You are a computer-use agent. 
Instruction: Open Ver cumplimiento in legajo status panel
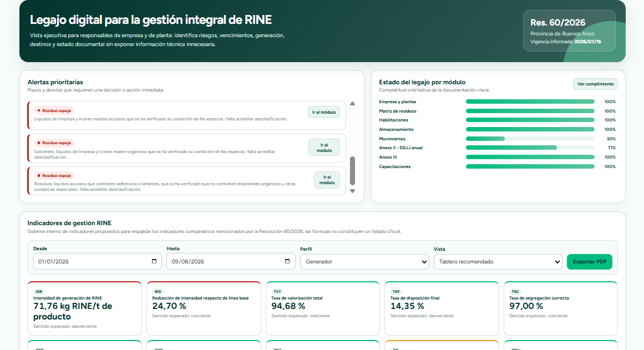pyautogui.click(x=595, y=84)
